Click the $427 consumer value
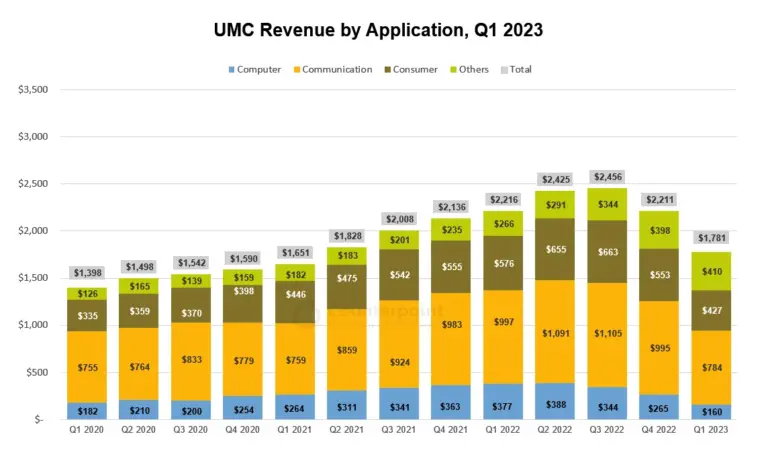 click(712, 311)
